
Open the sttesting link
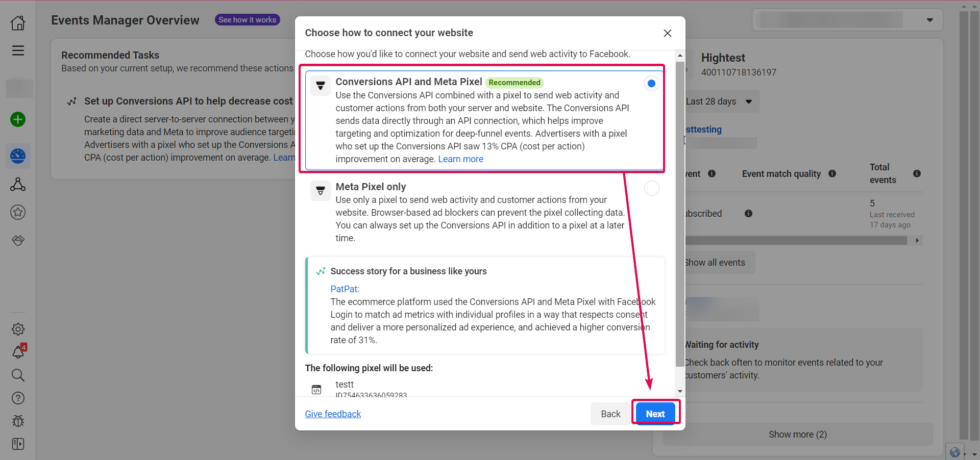coord(703,129)
